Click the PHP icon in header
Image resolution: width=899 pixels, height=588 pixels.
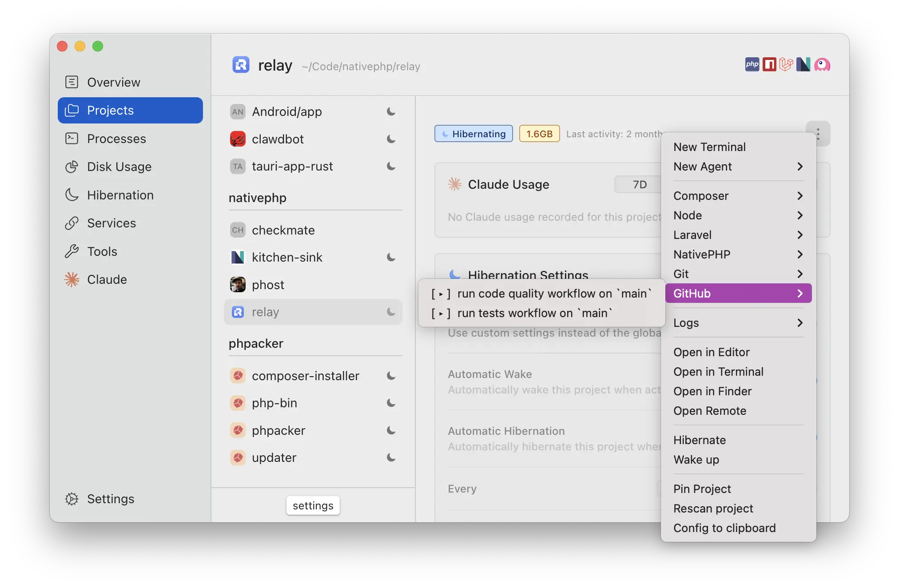point(752,64)
